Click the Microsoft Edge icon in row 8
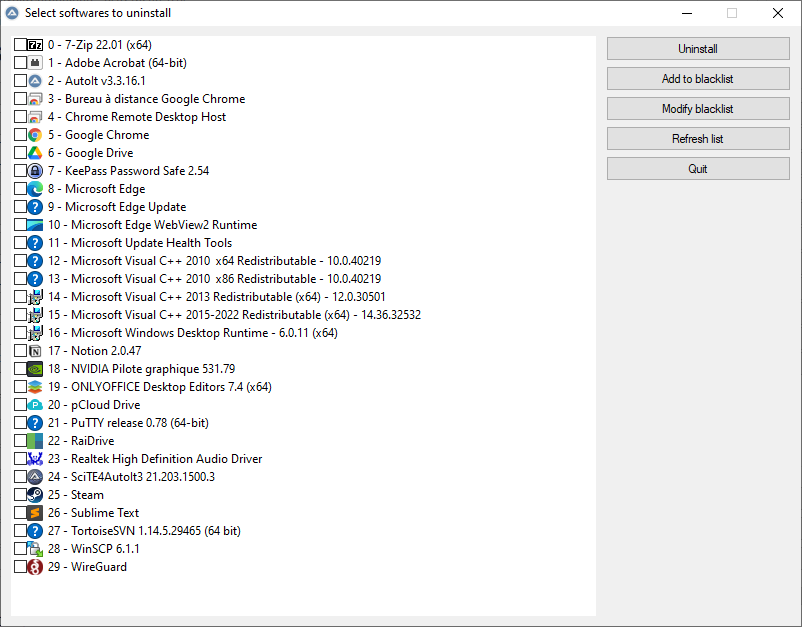802x627 pixels. coord(35,189)
